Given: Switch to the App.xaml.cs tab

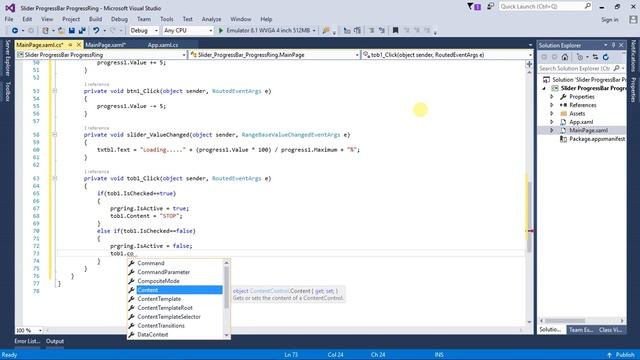Looking at the screenshot, I should pos(163,45).
